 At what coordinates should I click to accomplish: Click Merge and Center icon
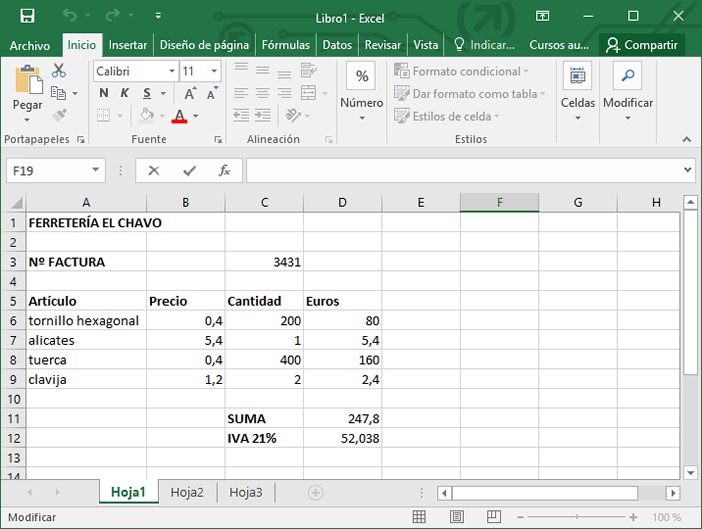click(x=308, y=93)
